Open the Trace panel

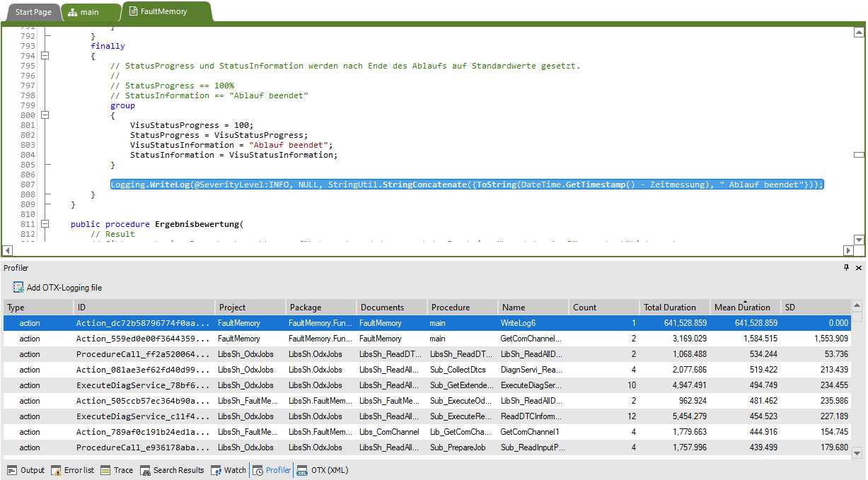[x=116, y=470]
